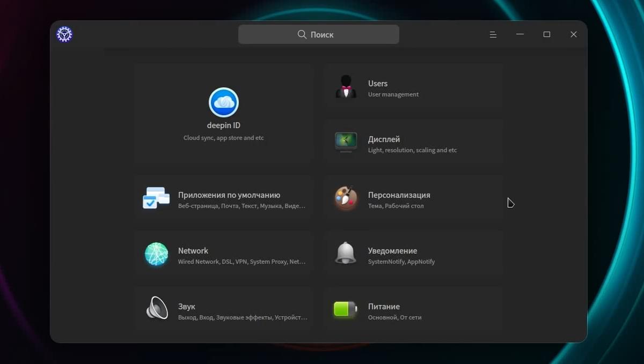Close the Control Center window

574,34
